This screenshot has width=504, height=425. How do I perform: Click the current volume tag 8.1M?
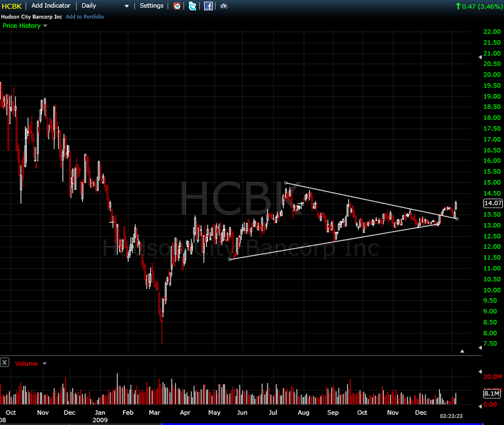coord(492,393)
